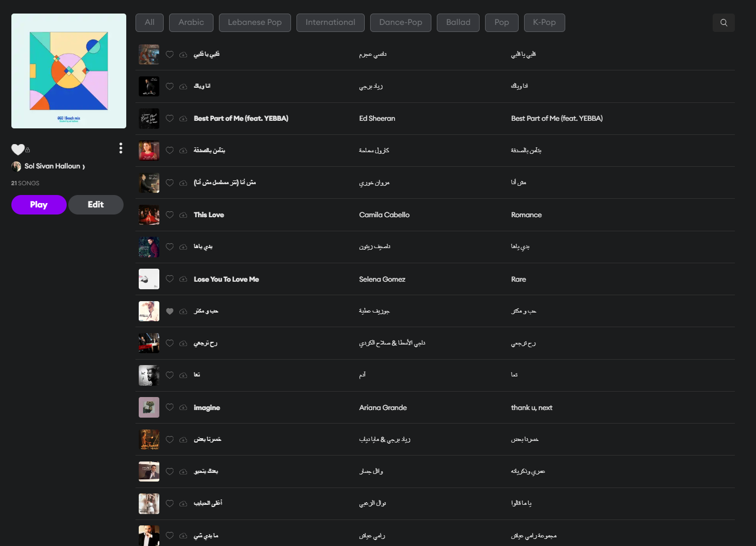Open Sol Sivan Halloun profile link
The image size is (756, 546).
click(x=52, y=166)
